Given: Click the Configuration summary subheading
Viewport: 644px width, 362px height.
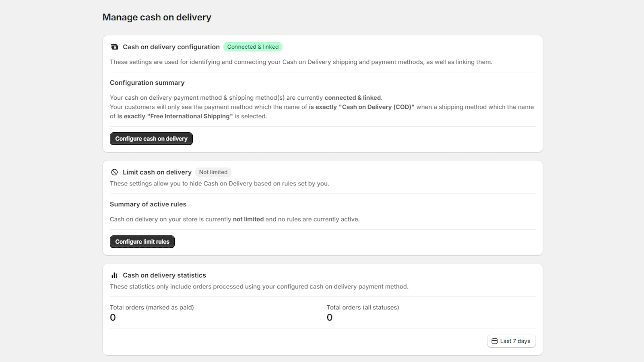Looking at the screenshot, I should point(147,83).
